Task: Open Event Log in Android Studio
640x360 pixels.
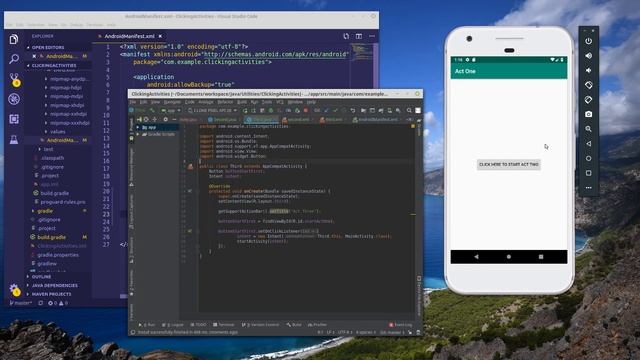Action: [400, 325]
